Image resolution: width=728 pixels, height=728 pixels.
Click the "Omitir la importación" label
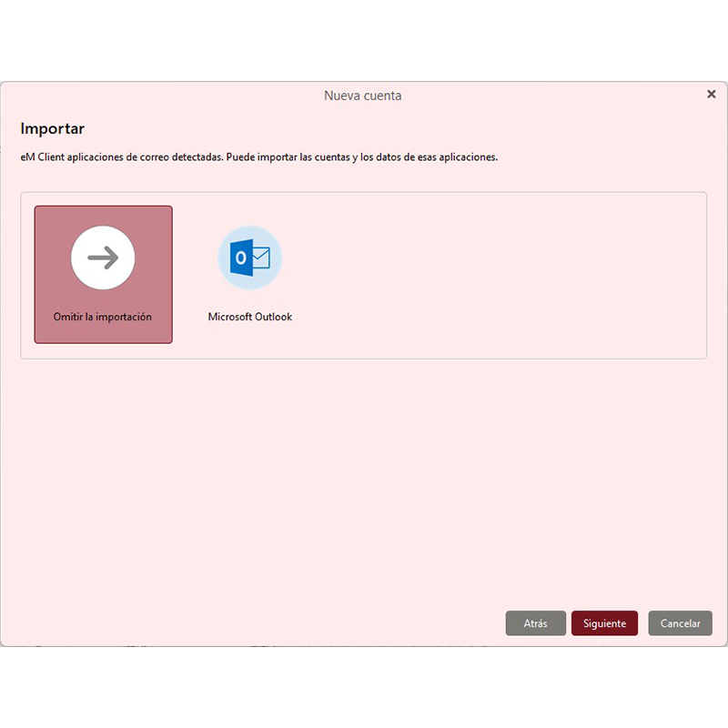tap(103, 318)
